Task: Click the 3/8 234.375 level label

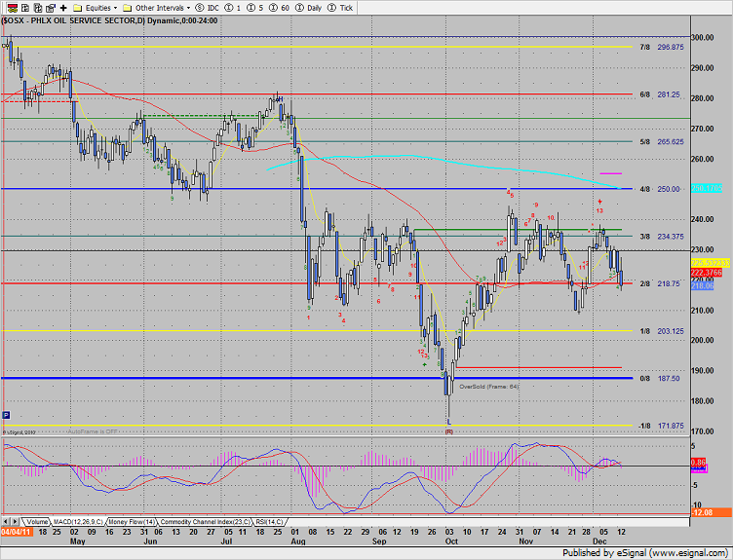Action: click(662, 237)
